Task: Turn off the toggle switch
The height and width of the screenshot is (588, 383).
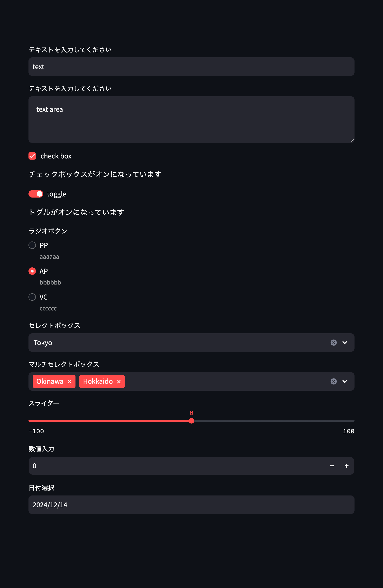Action: pyautogui.click(x=36, y=194)
